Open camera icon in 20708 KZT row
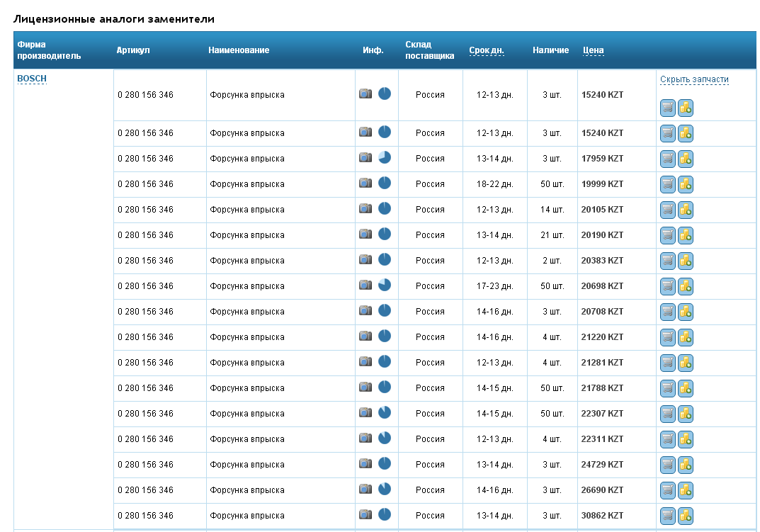The height and width of the screenshot is (532, 760). click(365, 310)
